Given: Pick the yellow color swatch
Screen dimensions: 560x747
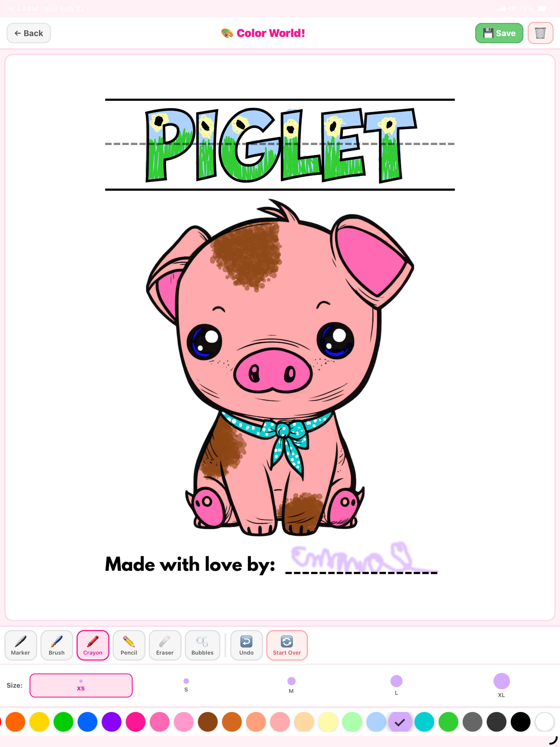Looking at the screenshot, I should point(39,722).
